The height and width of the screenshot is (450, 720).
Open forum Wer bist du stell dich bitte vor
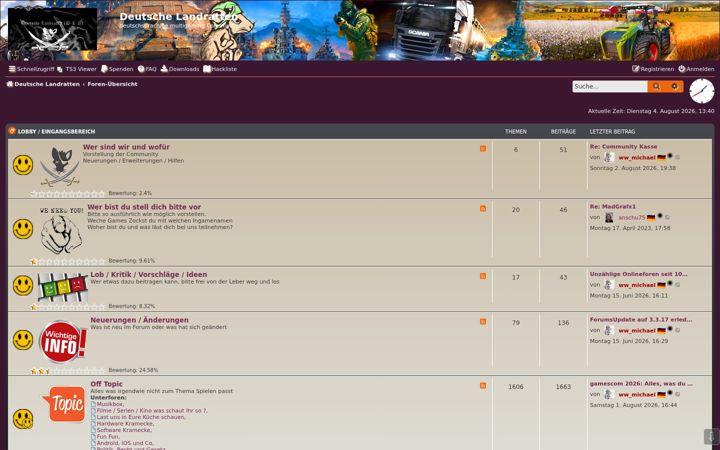tap(144, 207)
